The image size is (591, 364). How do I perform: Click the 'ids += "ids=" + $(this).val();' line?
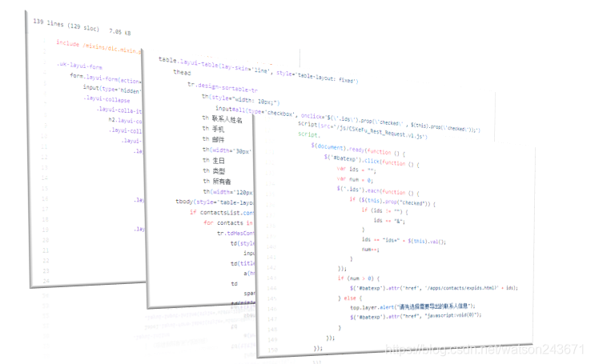coord(404,241)
